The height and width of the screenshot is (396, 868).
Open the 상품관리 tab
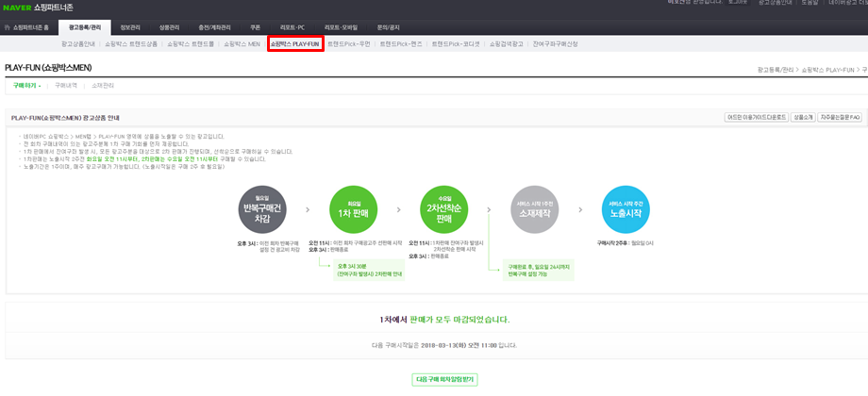tap(169, 27)
